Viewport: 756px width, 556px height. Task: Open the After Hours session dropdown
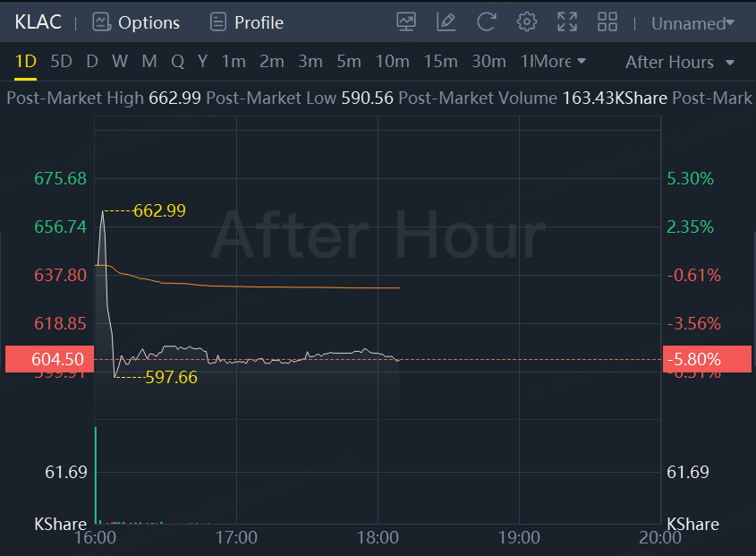(x=679, y=62)
